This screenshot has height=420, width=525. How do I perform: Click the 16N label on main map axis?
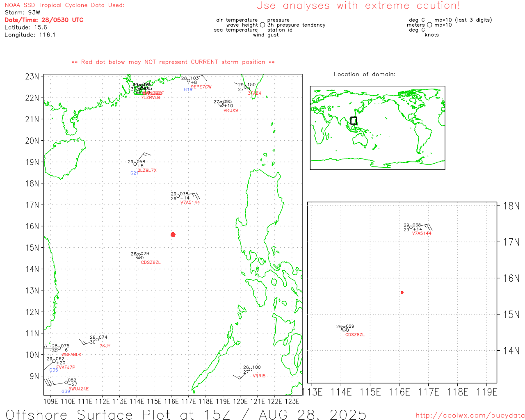click(x=32, y=226)
